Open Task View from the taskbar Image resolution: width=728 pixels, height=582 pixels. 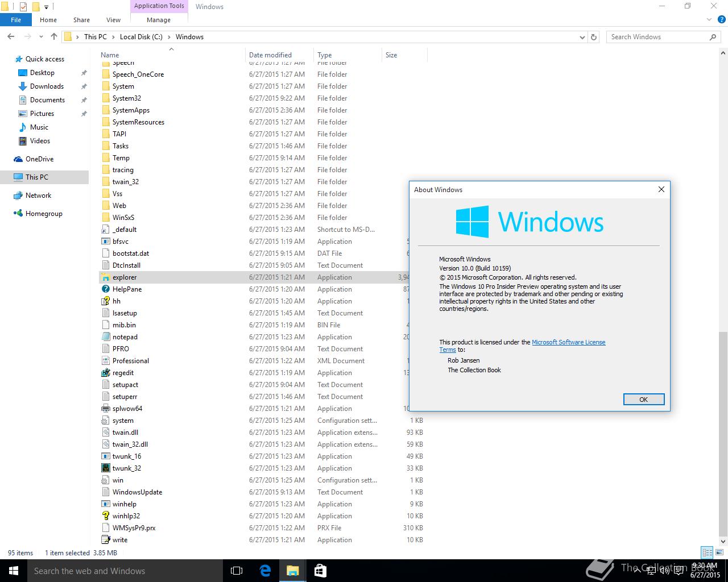[237, 571]
